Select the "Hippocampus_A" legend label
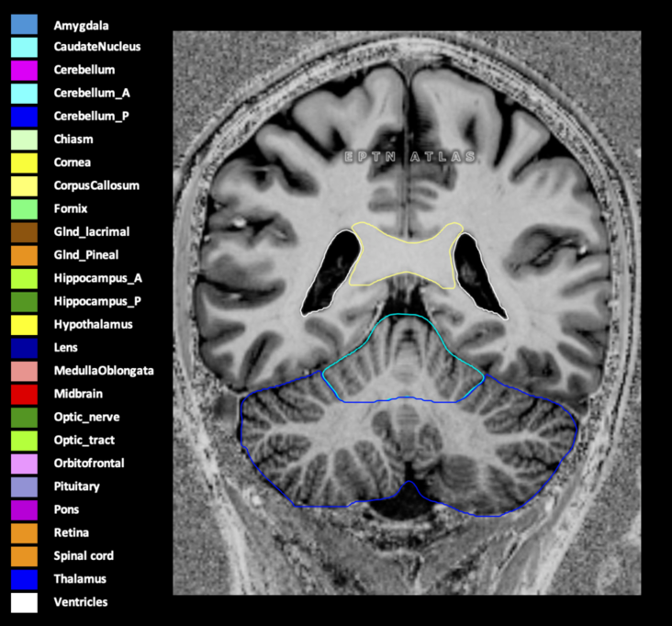672x626 pixels. click(x=97, y=278)
